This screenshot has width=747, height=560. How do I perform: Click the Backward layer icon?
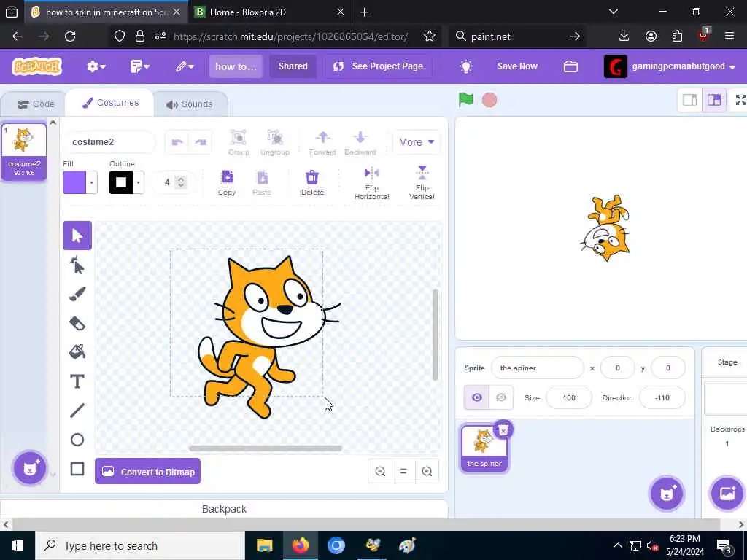click(x=360, y=142)
